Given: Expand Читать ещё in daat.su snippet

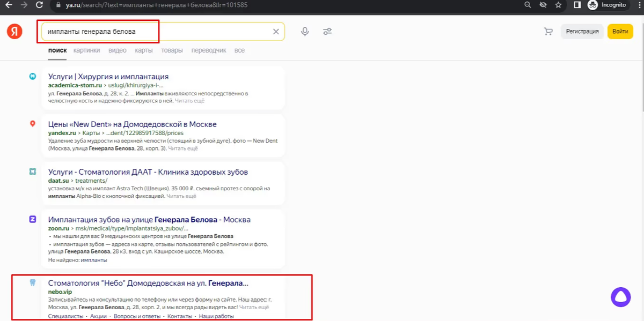Looking at the screenshot, I should pos(181,196).
